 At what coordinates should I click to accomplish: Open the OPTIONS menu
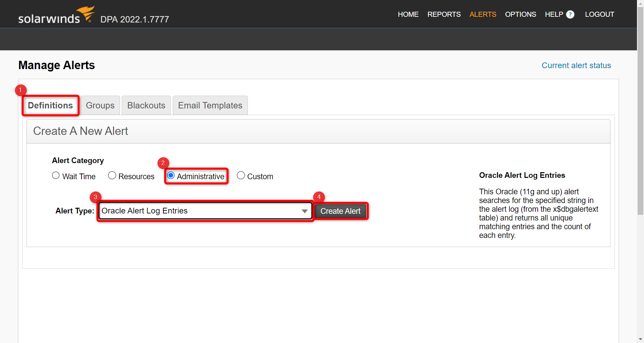(520, 14)
